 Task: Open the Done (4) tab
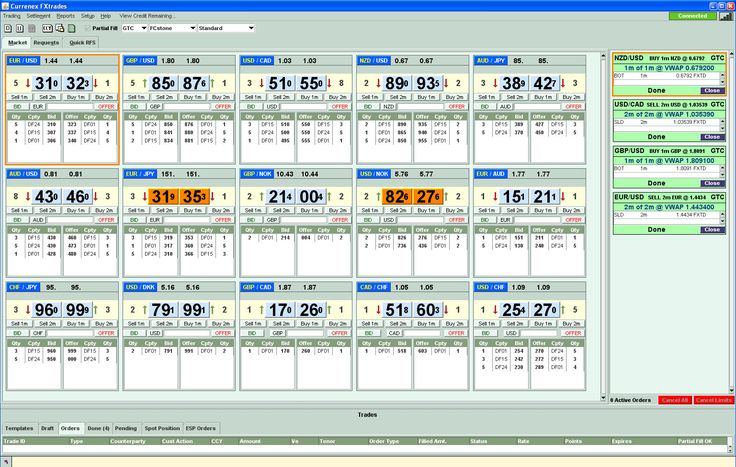(x=98, y=429)
